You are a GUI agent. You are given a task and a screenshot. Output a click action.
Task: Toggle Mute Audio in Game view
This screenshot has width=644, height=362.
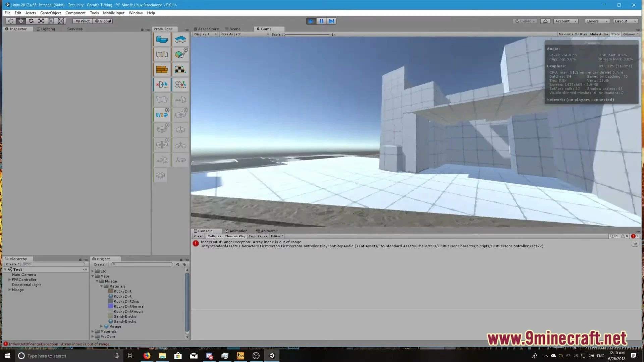(599, 34)
